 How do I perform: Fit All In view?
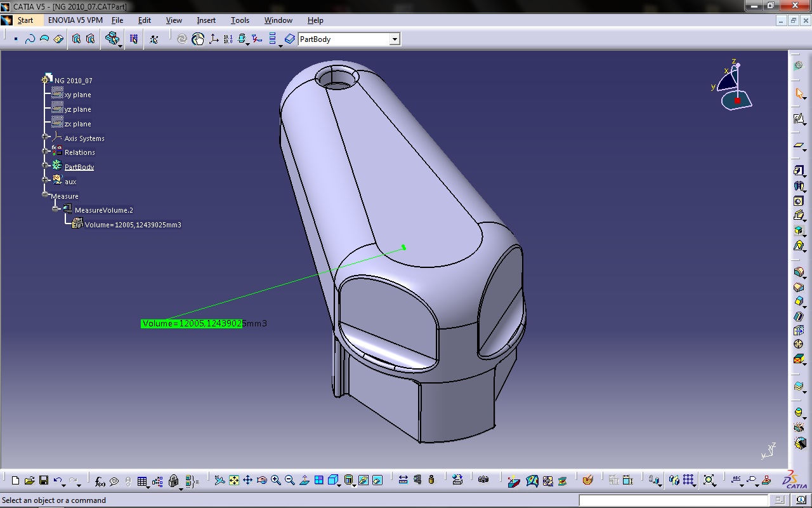[234, 481]
